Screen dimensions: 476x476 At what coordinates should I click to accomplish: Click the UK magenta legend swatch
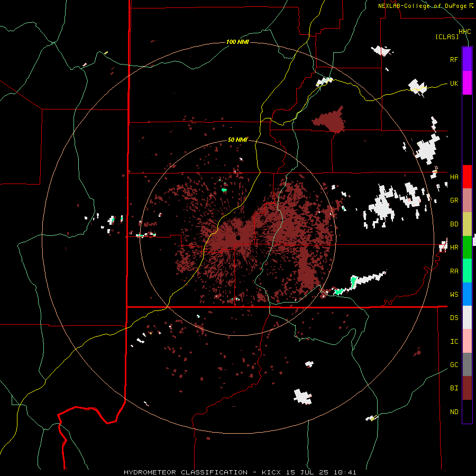tap(467, 83)
